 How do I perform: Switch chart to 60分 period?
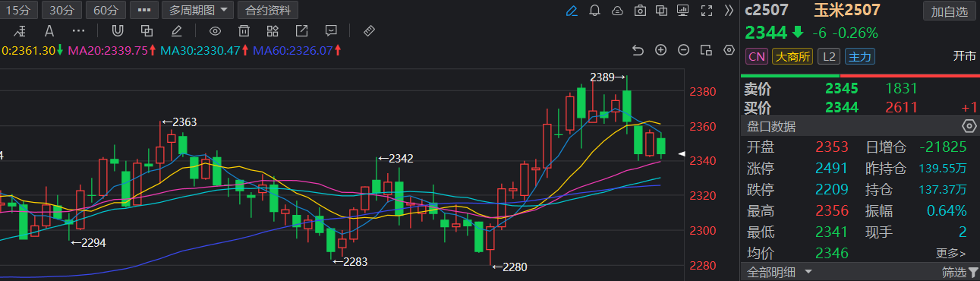(x=106, y=11)
